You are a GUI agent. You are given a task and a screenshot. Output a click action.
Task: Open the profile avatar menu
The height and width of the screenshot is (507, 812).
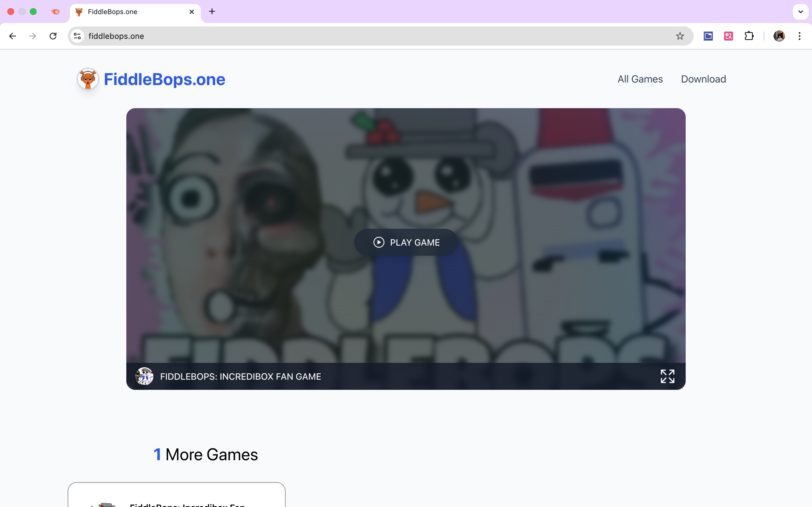click(779, 36)
